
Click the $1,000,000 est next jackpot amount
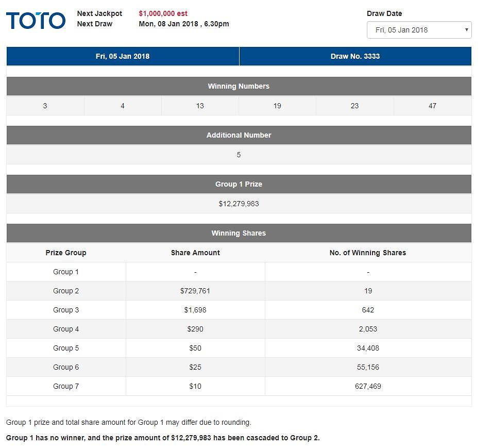(163, 13)
